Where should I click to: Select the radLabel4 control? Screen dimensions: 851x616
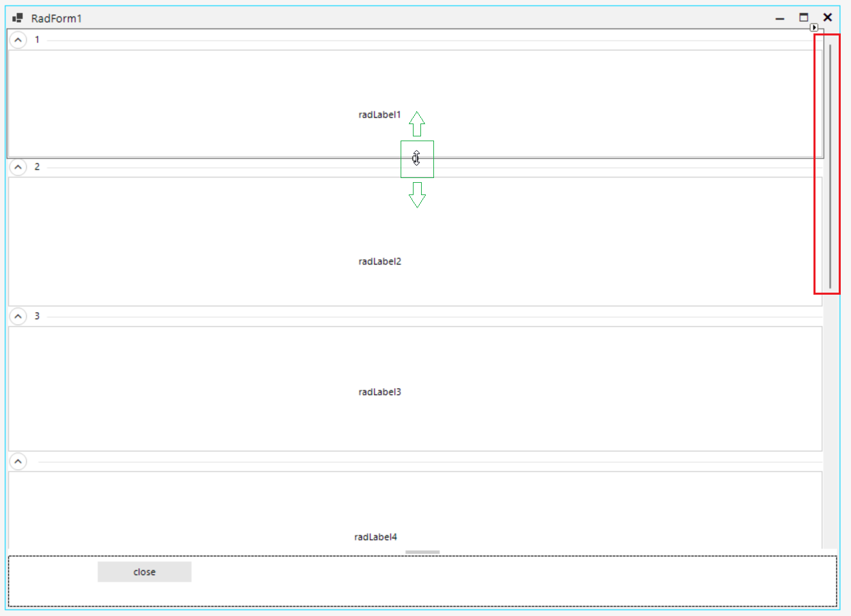click(375, 537)
